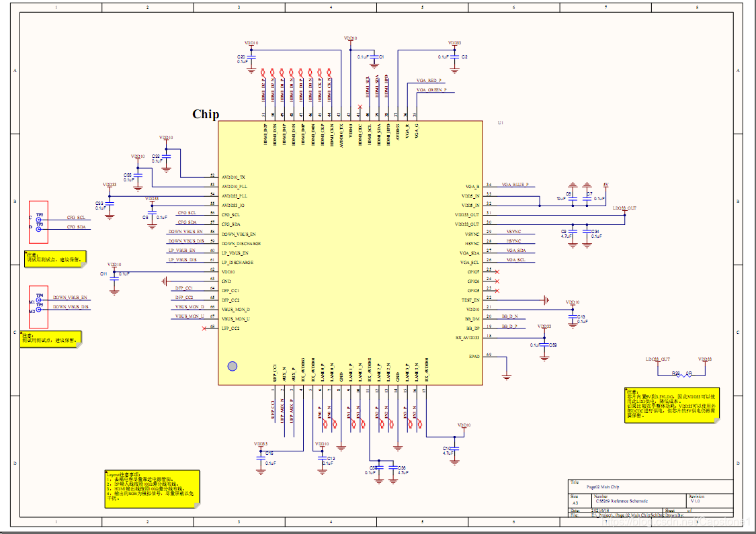Click the no-connect X on GPIO6 pin 24
The width and height of the screenshot is (756, 534).
click(x=497, y=281)
